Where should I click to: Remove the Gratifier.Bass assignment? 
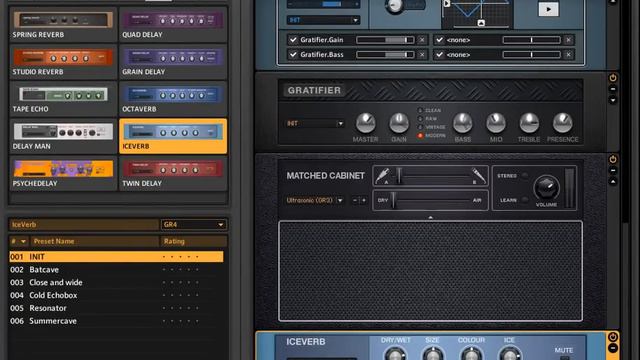point(422,55)
